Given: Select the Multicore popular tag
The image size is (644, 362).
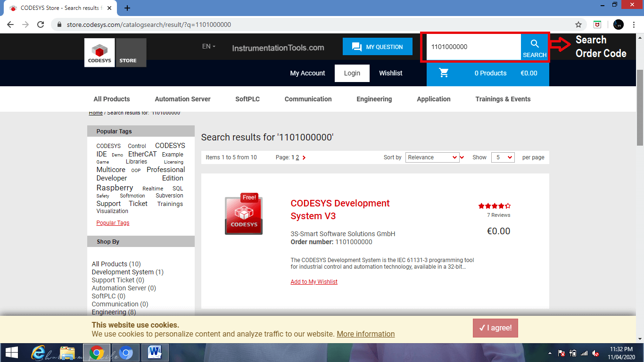Looking at the screenshot, I should 111,170.
